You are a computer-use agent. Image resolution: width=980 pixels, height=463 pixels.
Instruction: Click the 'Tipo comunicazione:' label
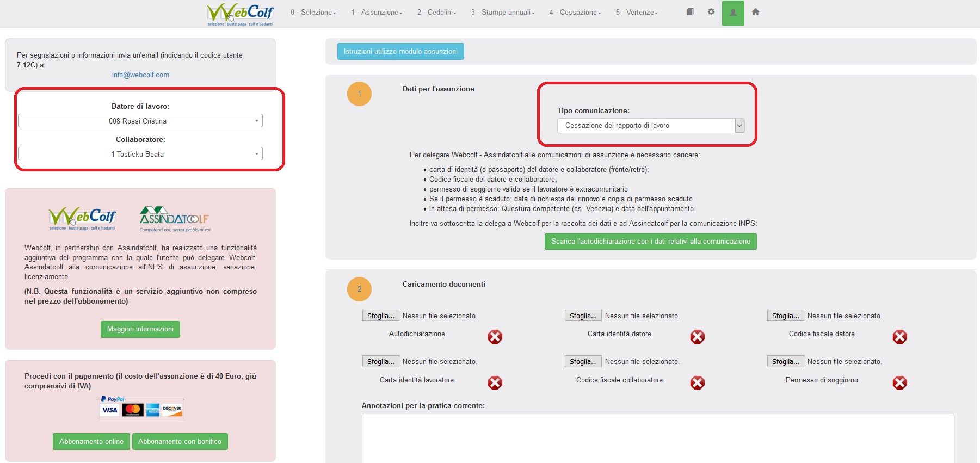click(593, 111)
